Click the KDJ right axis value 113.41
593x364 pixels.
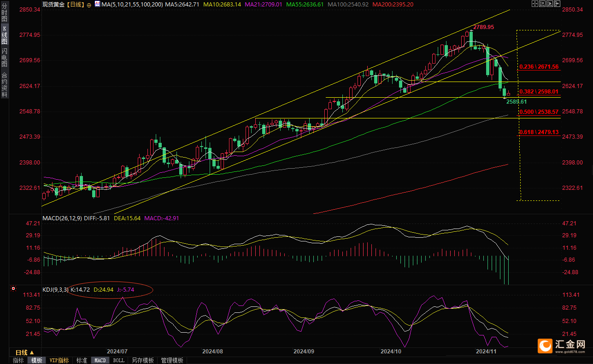572,295
